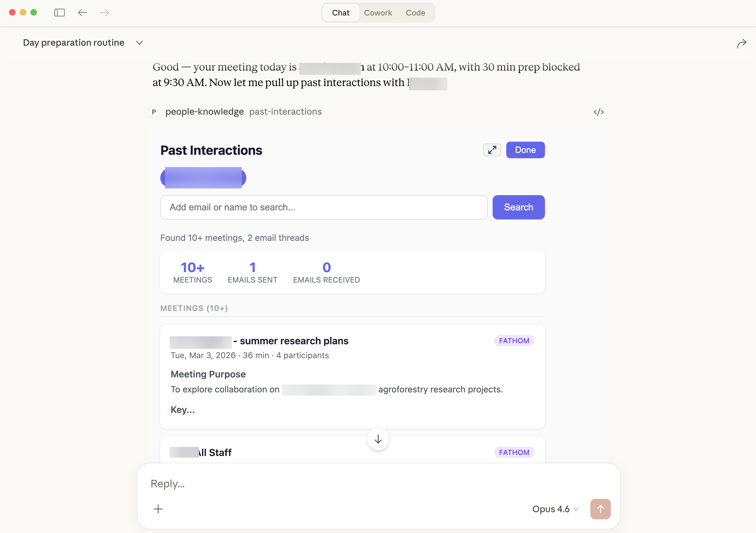Click the people-knowledge P badge icon

click(x=154, y=112)
